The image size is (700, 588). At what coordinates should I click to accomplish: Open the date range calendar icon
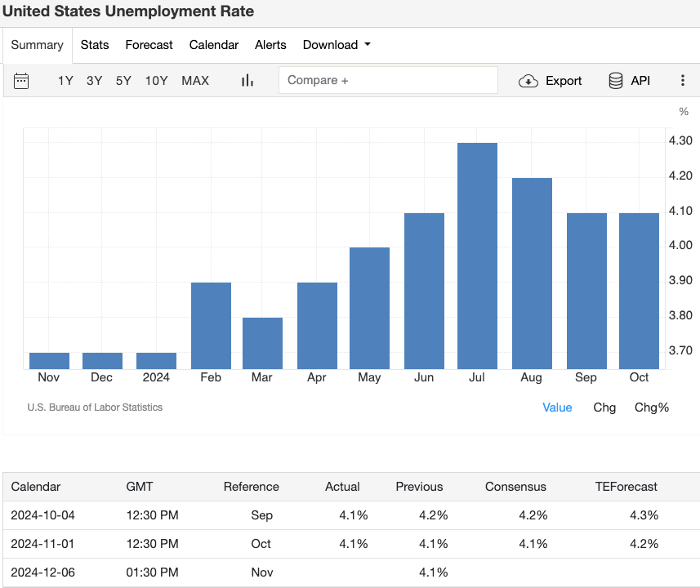coord(21,81)
